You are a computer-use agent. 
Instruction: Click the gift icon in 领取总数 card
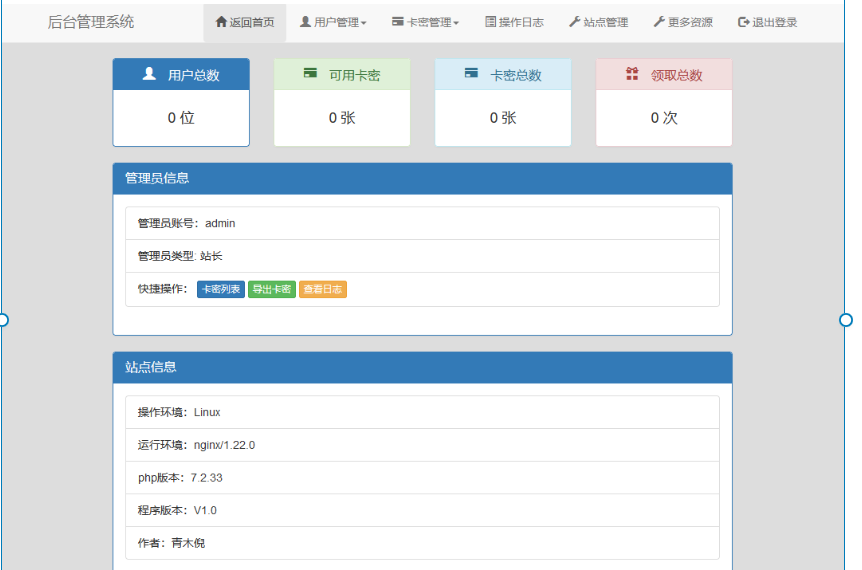tap(632, 74)
